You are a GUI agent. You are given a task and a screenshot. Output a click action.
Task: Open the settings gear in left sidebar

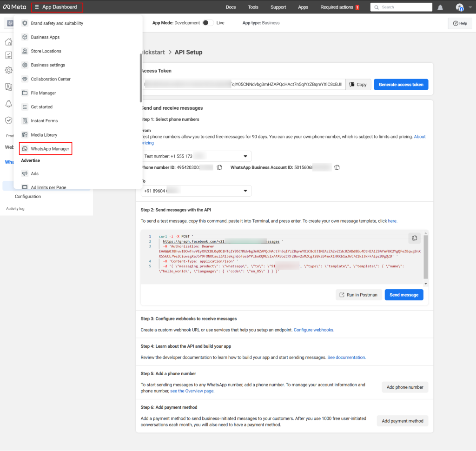coord(9,71)
